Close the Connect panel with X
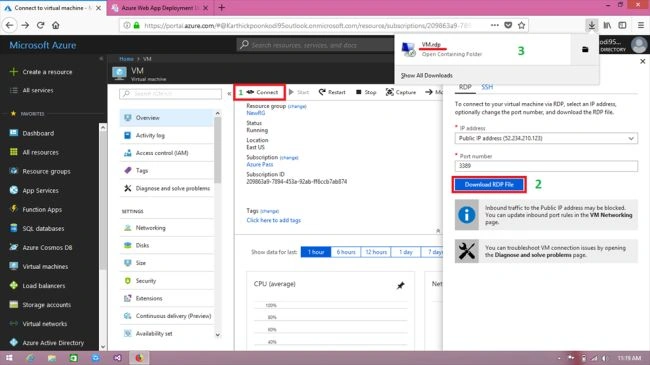The image size is (650, 365). click(x=643, y=61)
